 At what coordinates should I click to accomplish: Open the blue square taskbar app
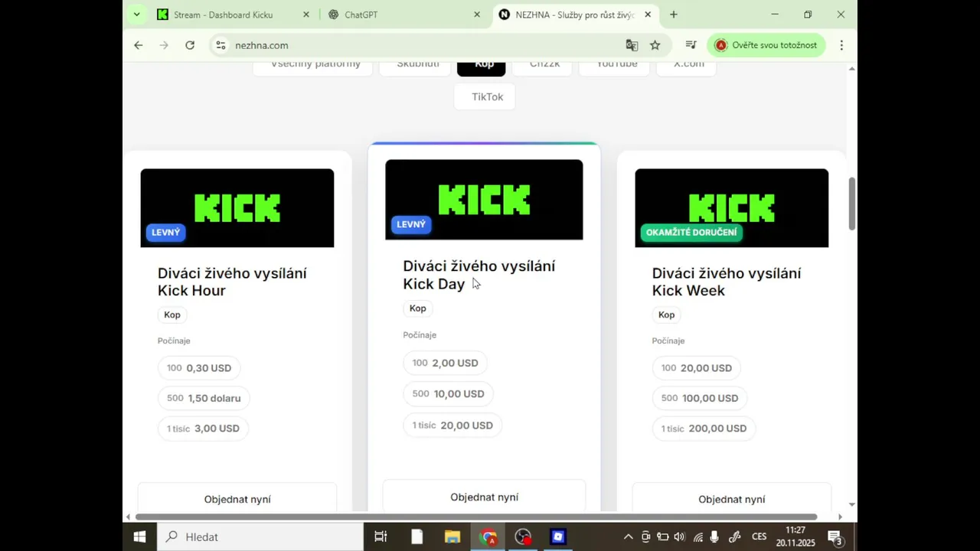(x=558, y=536)
